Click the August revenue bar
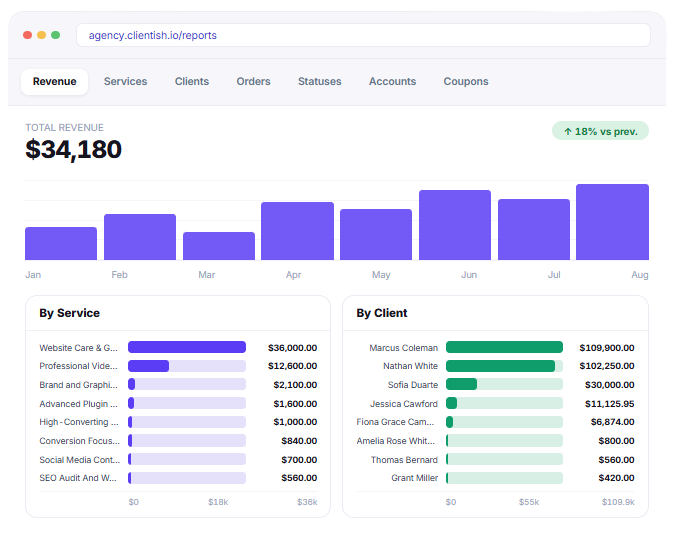 [x=612, y=222]
